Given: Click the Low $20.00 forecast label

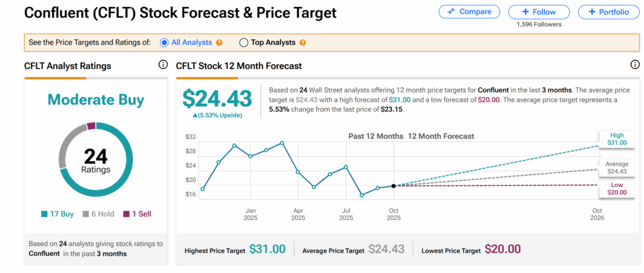Looking at the screenshot, I should pyautogui.click(x=617, y=189).
